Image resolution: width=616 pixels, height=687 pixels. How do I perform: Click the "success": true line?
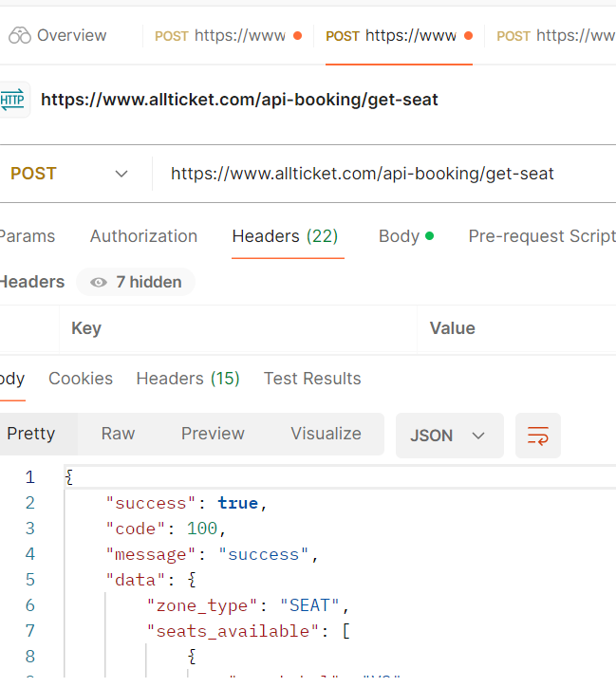click(187, 503)
